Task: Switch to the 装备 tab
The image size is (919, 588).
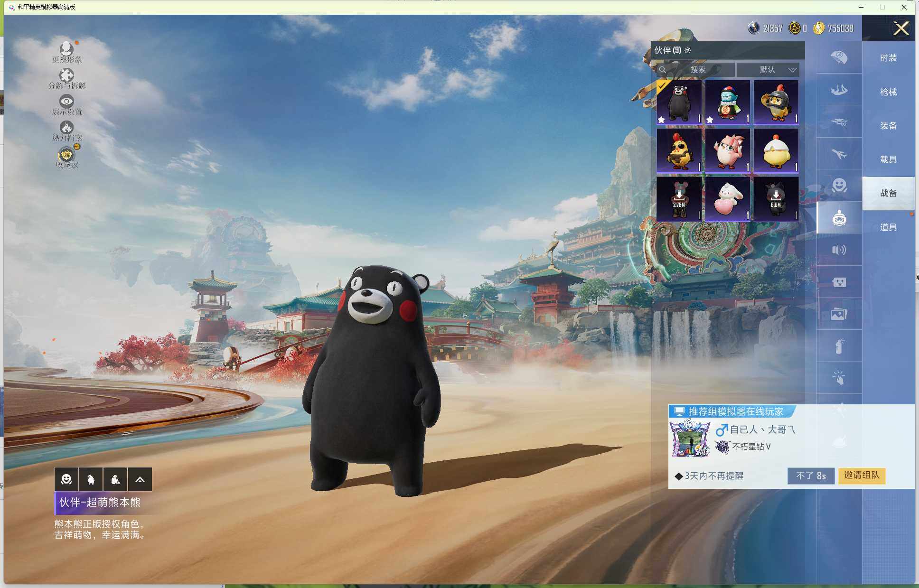Action: click(x=888, y=126)
